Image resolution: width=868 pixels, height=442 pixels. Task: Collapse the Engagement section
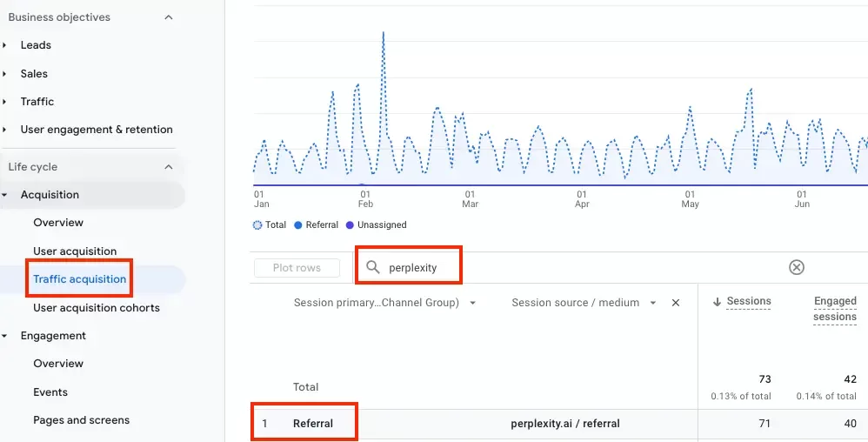(x=53, y=336)
